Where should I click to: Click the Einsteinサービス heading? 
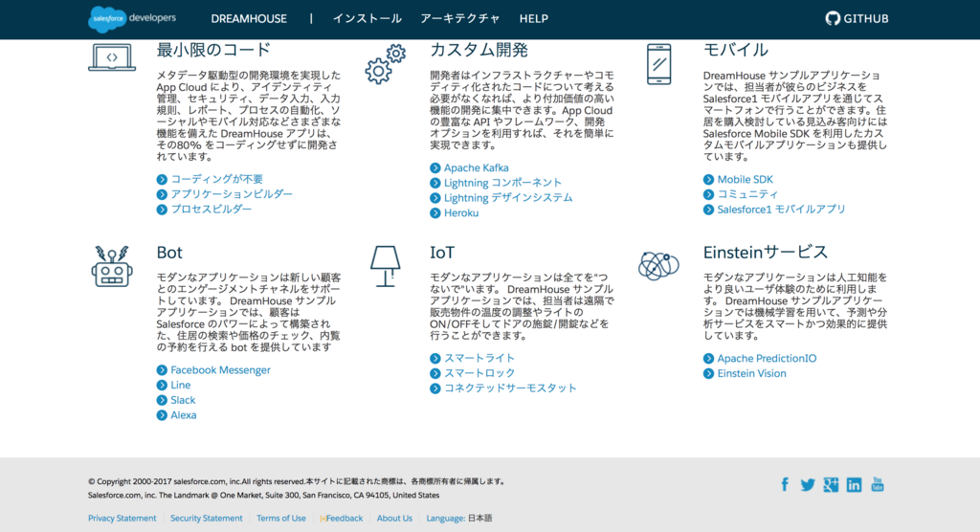coord(765,253)
